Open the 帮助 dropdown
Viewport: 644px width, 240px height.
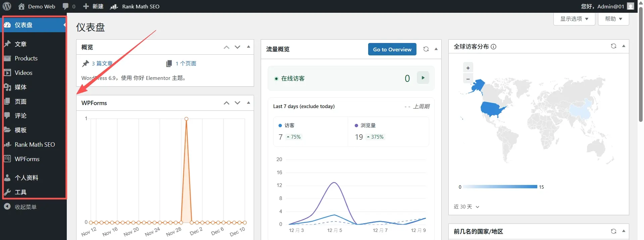[x=613, y=19]
